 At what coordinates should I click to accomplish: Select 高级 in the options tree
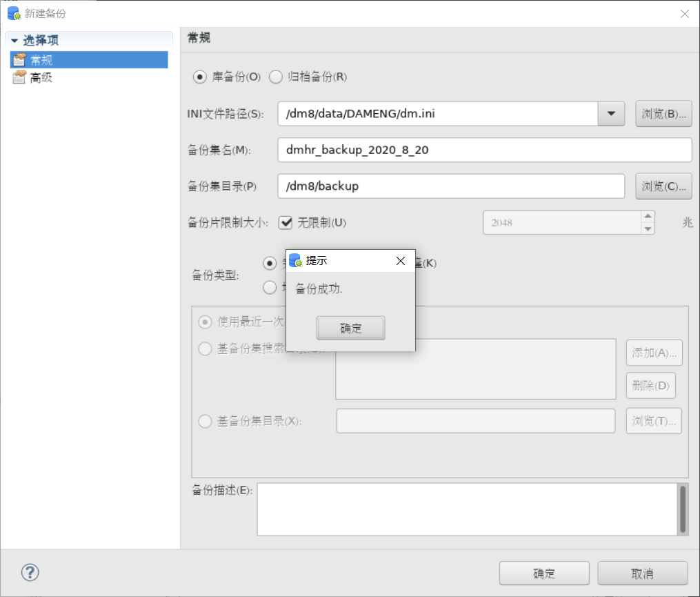click(x=41, y=77)
